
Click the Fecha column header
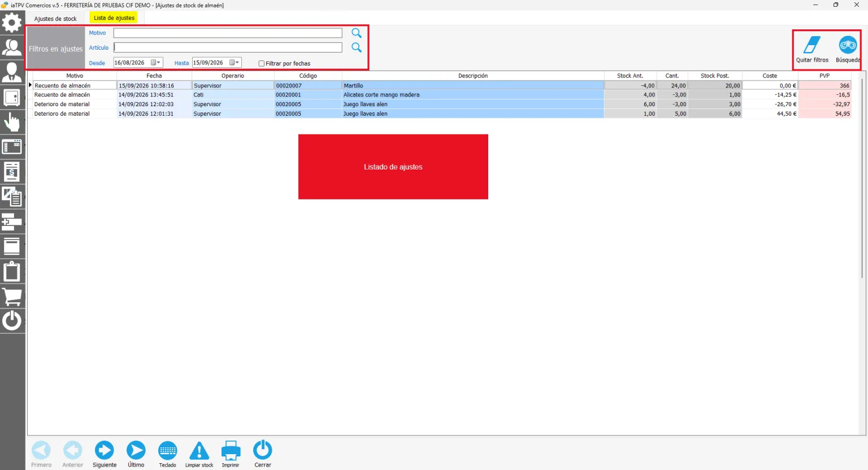click(x=154, y=76)
